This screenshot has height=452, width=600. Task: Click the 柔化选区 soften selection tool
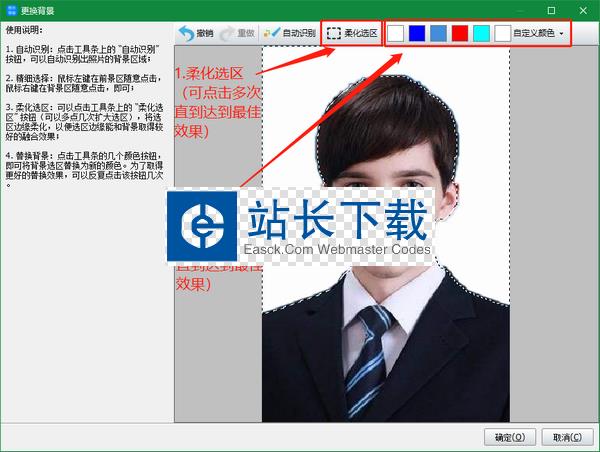tap(353, 33)
